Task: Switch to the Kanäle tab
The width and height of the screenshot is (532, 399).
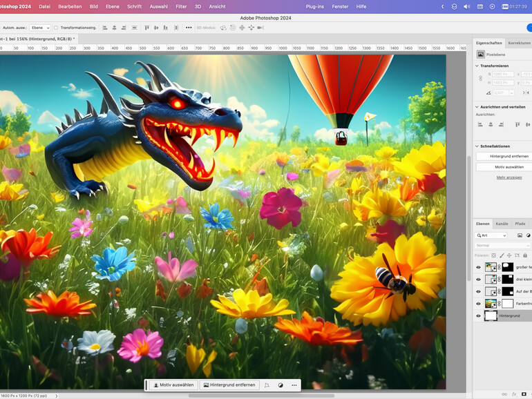Action: coord(502,224)
